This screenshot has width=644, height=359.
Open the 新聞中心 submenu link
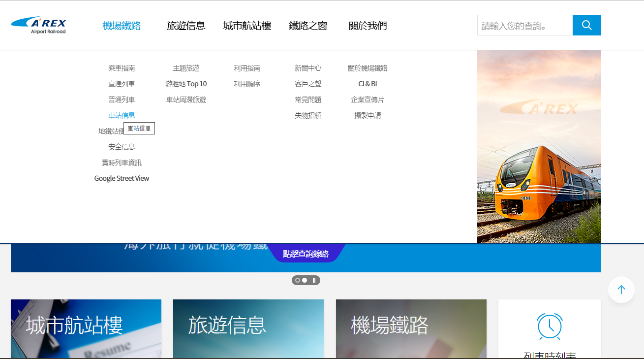[x=308, y=68]
